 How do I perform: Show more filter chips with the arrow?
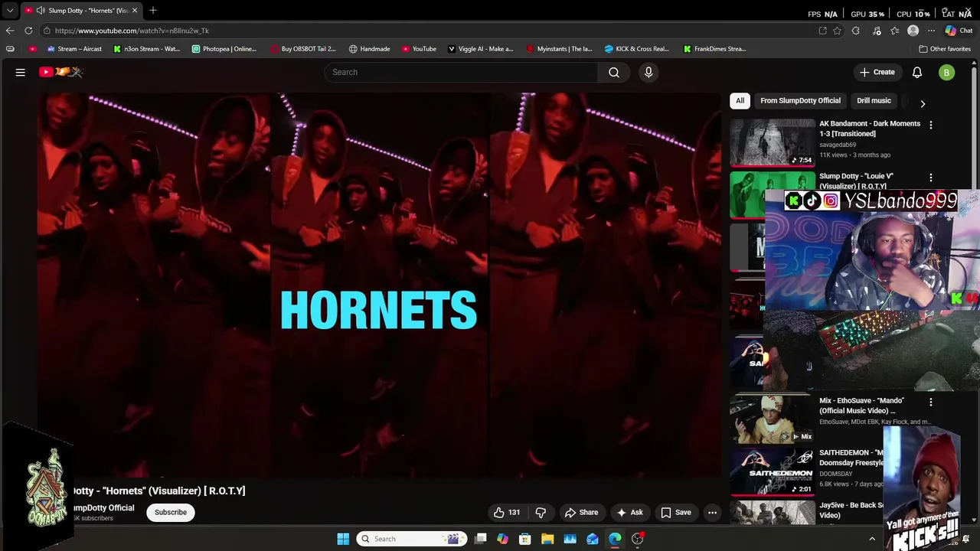(x=923, y=103)
